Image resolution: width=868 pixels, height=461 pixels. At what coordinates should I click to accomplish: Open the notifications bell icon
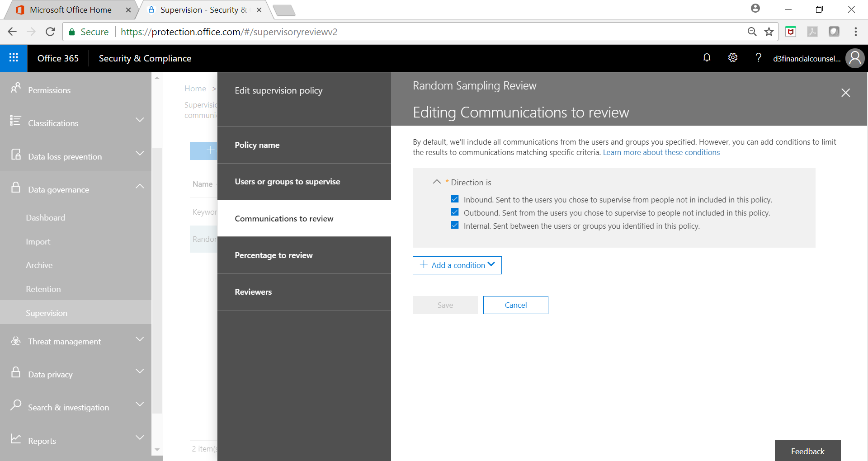(707, 58)
